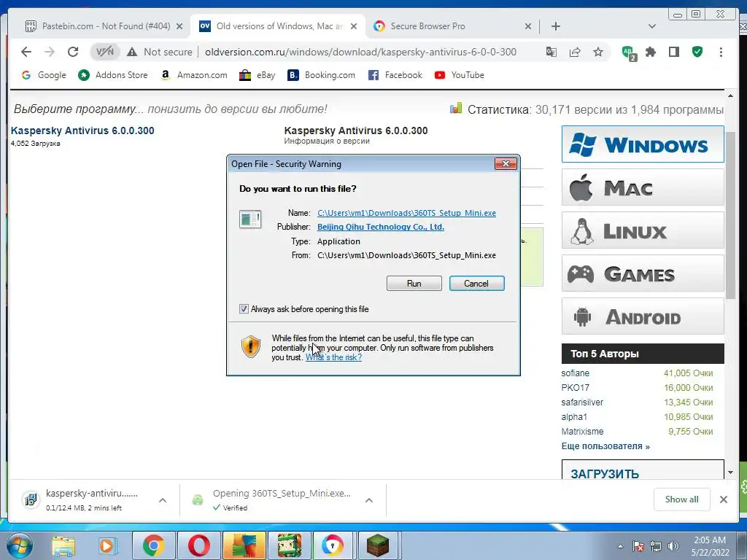Uncheck Always ask before opening this file
The height and width of the screenshot is (560, 747).
[244, 309]
